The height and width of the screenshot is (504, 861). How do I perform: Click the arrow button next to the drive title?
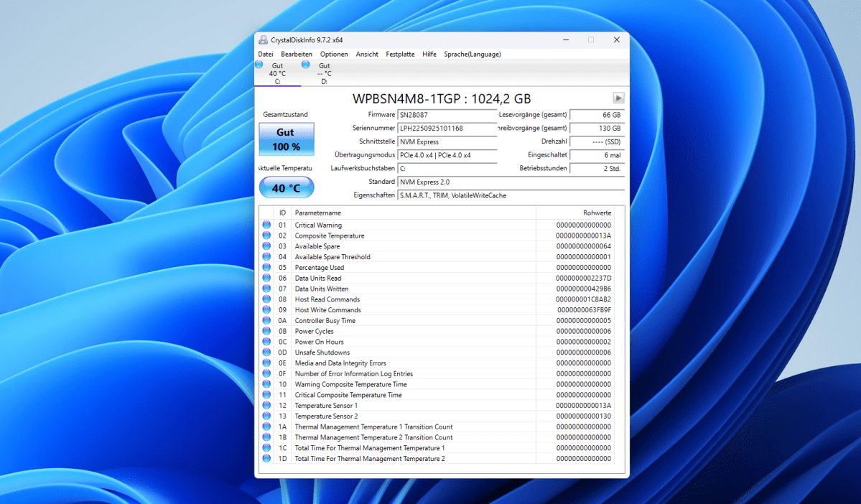tap(618, 98)
